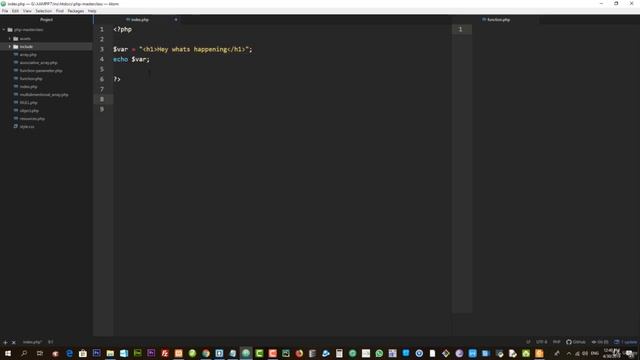Click the <?php opening tag

122,29
